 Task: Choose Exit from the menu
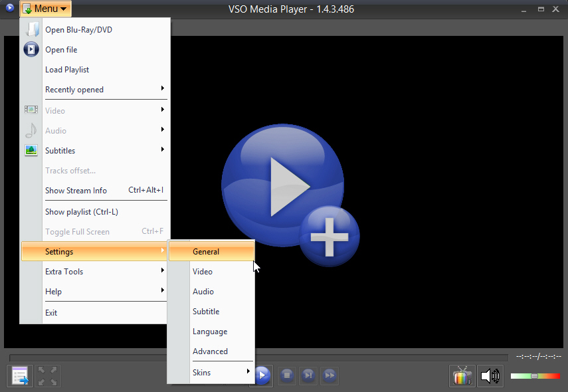pyautogui.click(x=95, y=313)
